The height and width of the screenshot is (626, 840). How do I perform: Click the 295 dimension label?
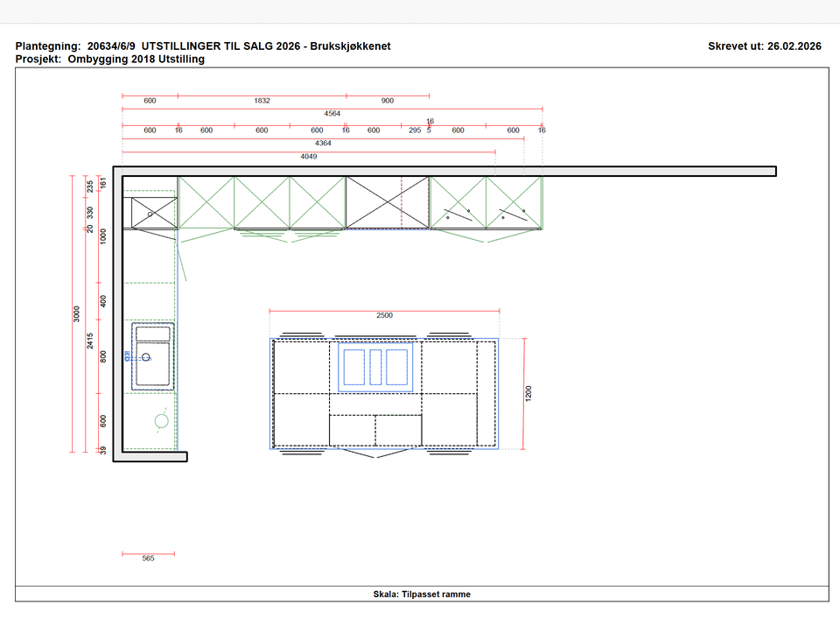click(415, 130)
